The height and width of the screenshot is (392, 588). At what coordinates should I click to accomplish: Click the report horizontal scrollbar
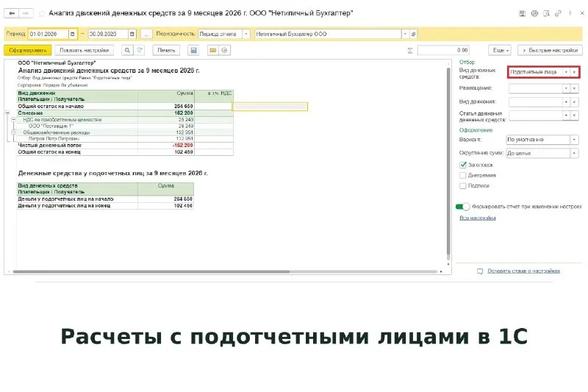151,271
